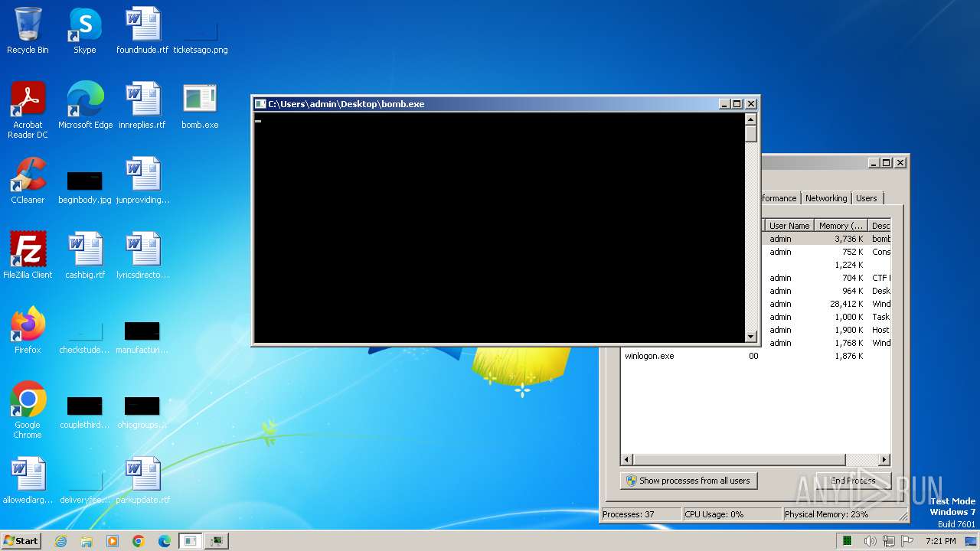
Task: Select process row with 28,412 K memory
Action: (827, 304)
